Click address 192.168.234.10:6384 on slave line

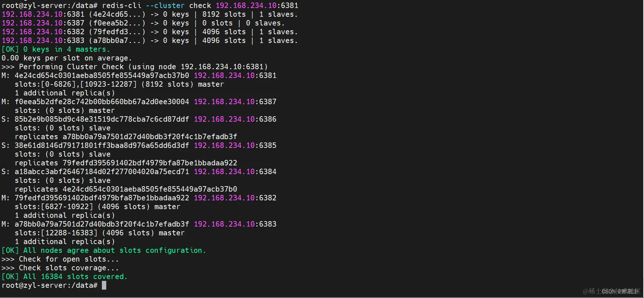click(x=235, y=172)
